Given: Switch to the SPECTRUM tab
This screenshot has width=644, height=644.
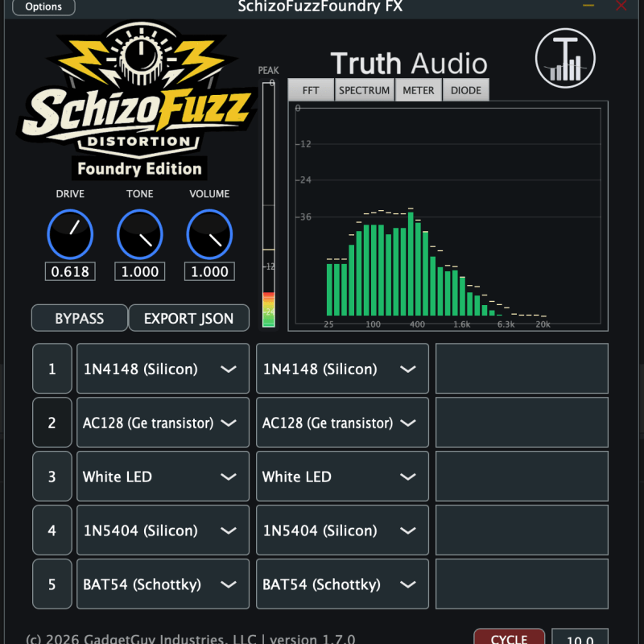Looking at the screenshot, I should pyautogui.click(x=365, y=90).
